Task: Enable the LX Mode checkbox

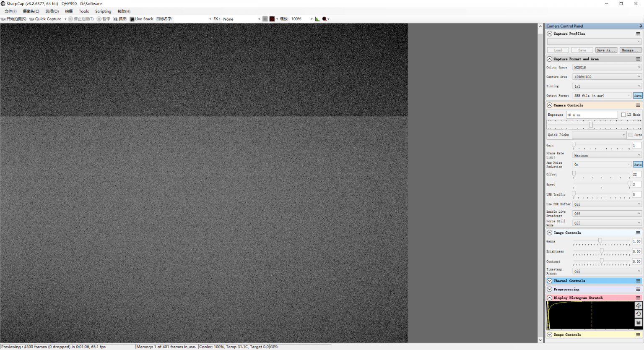Action: click(x=623, y=115)
